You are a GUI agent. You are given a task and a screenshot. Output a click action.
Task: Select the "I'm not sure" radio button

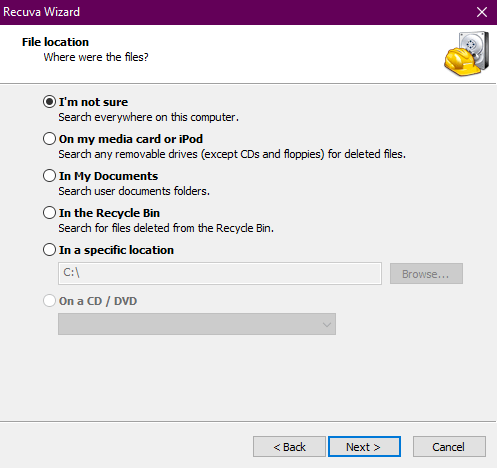coord(49,102)
